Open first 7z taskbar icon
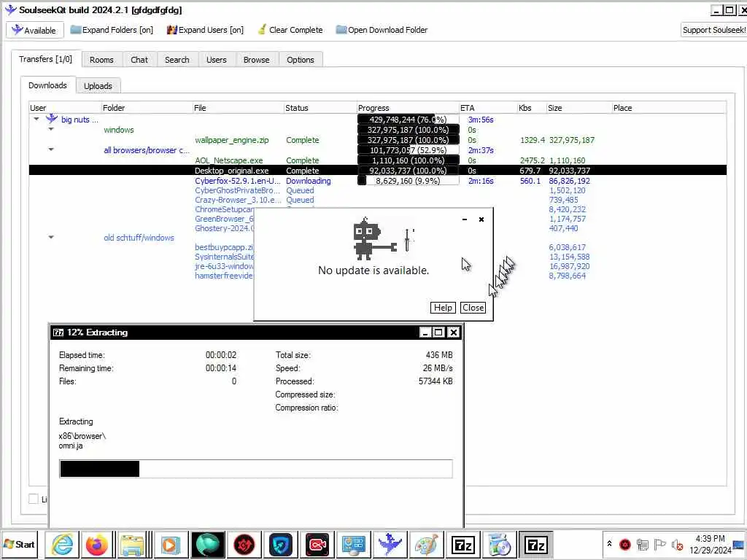The image size is (747, 560). tap(463, 544)
